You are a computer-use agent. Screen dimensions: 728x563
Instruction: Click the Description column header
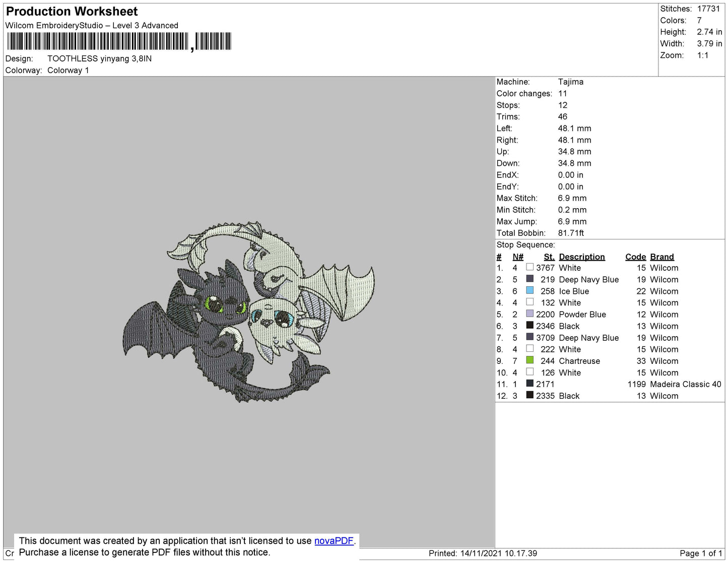[581, 257]
